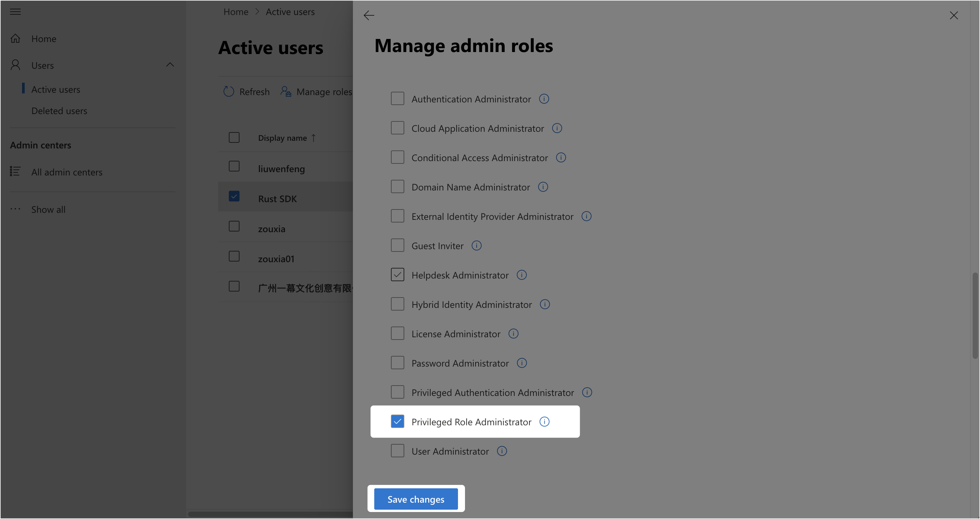Image resolution: width=980 pixels, height=519 pixels.
Task: Open info tooltip for Privileged Role Administrator
Action: click(545, 422)
